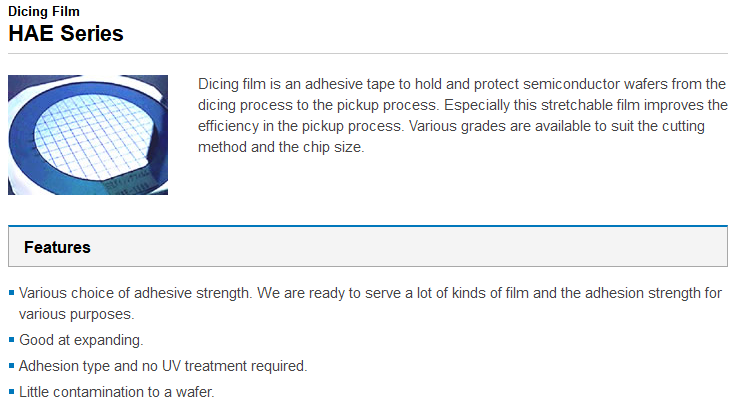Click the bullet marker next to 'Adhesion type'
The width and height of the screenshot is (736, 417).
click(x=12, y=366)
